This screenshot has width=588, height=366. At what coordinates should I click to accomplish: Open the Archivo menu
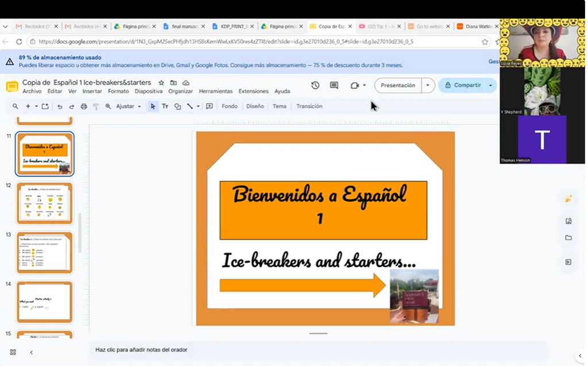pos(32,91)
